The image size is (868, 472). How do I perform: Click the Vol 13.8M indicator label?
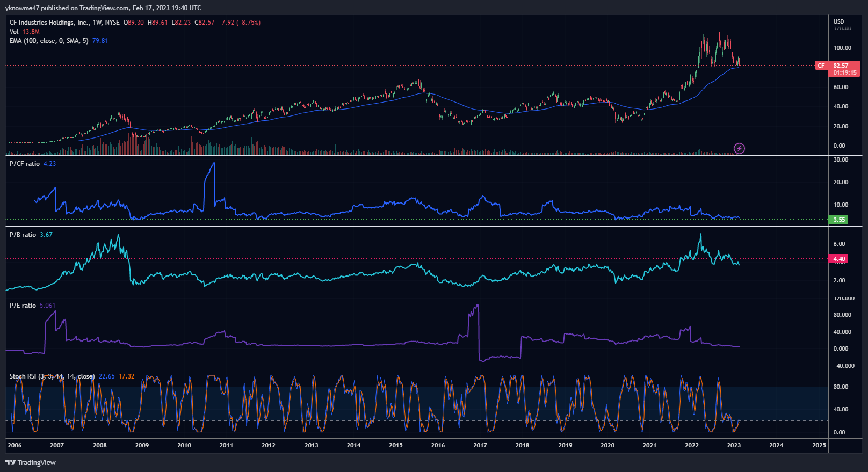24,32
